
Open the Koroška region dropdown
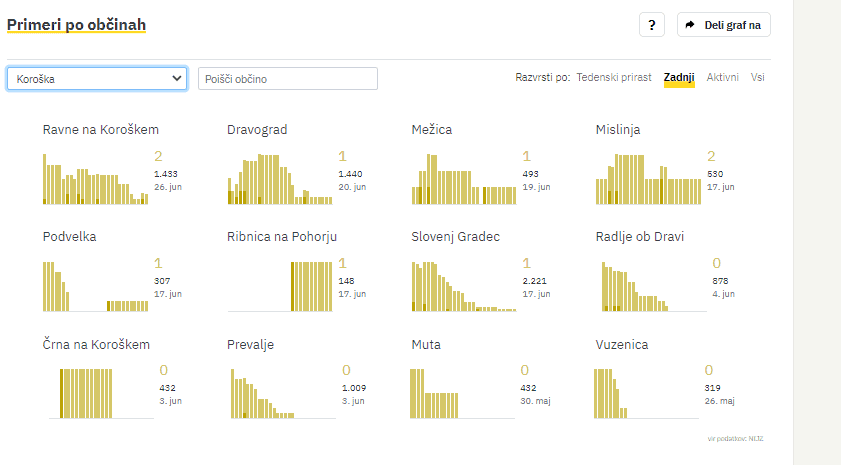[x=97, y=78]
